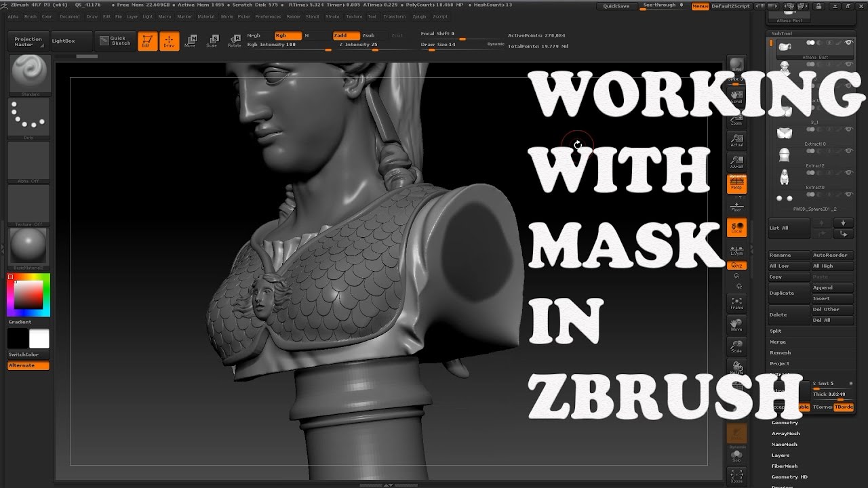Open the Standard brush selector thumbnail

(28, 75)
